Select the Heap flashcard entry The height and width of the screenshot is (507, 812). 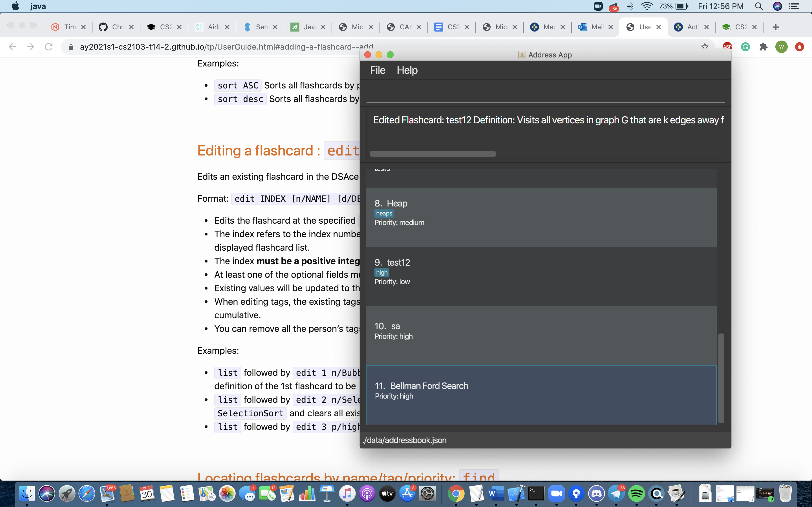pyautogui.click(x=541, y=217)
